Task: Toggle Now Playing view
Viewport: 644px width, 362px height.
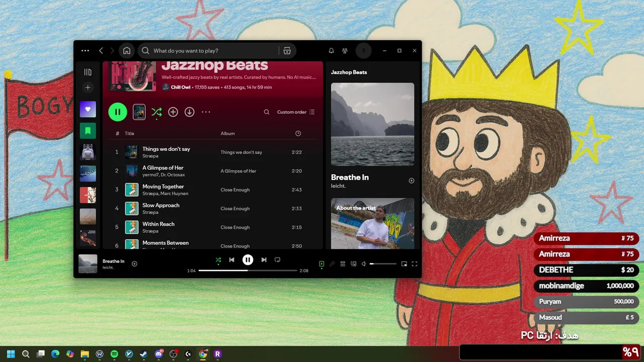Action: click(321, 263)
